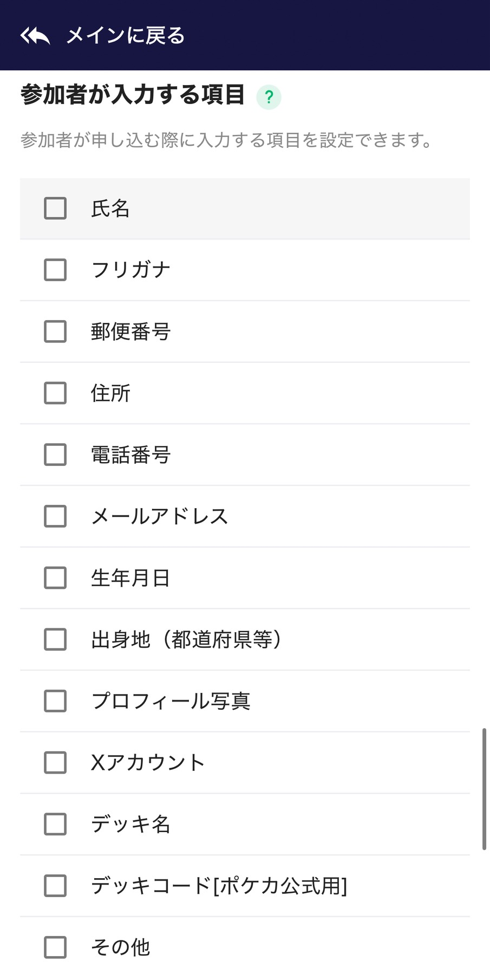Check the 氏名 checkbox
The width and height of the screenshot is (490, 980).
pos(55,209)
